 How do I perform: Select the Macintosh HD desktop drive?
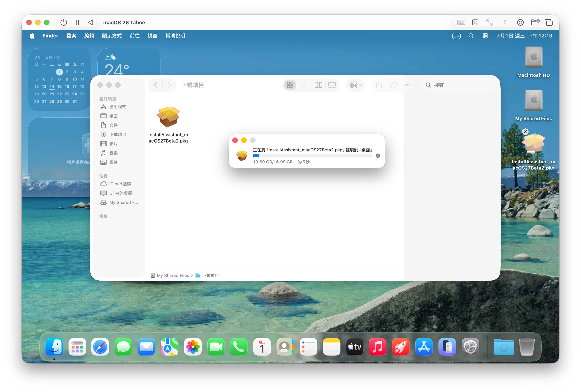click(533, 62)
